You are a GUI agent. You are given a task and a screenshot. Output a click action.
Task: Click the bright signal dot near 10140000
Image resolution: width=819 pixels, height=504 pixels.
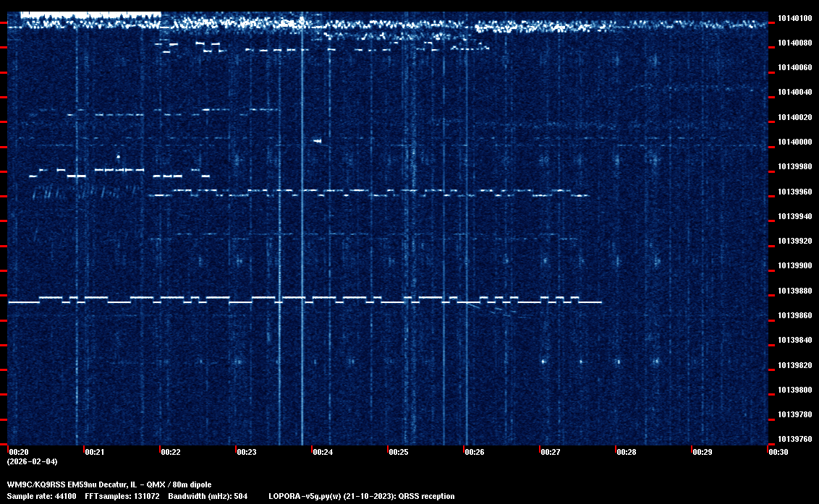pyautogui.click(x=317, y=141)
